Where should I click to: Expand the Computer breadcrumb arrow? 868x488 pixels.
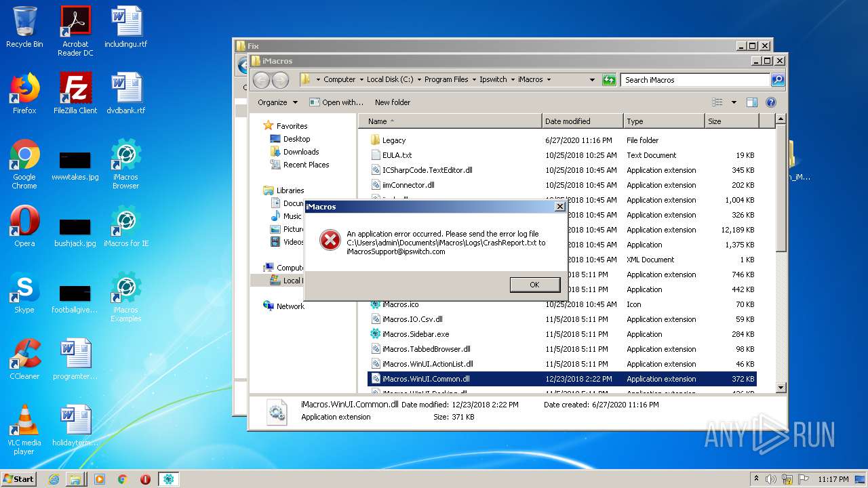click(x=361, y=79)
